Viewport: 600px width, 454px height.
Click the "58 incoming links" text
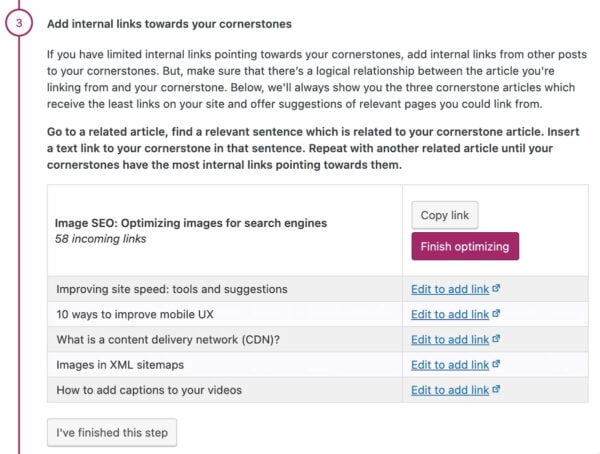click(x=101, y=240)
